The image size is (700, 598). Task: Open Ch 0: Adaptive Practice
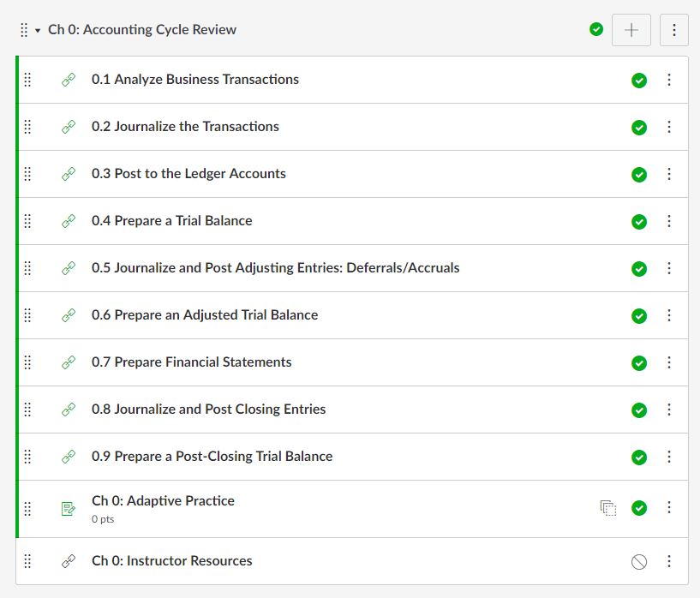point(163,500)
